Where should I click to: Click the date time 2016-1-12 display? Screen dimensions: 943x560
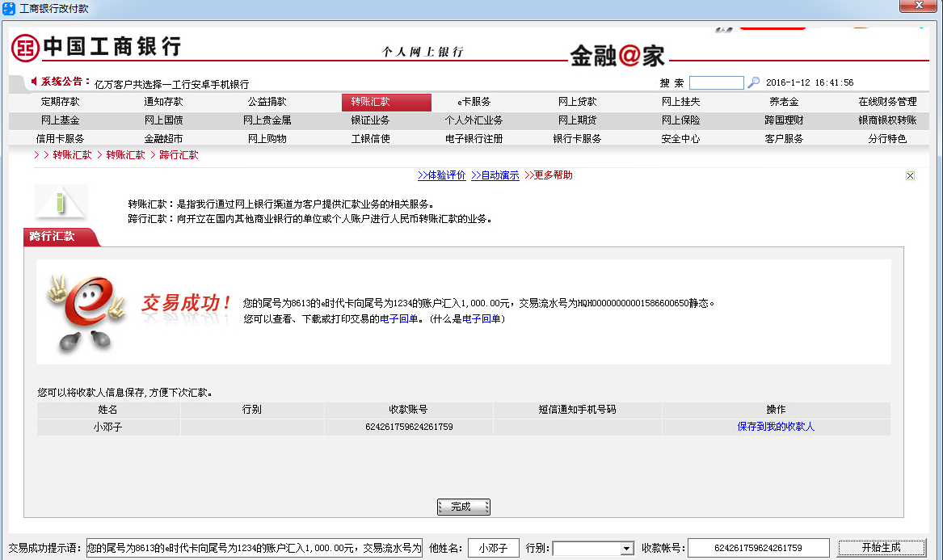[x=810, y=82]
